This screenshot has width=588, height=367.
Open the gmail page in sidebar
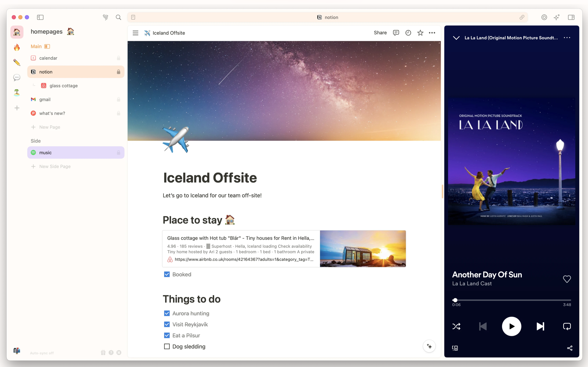tap(45, 100)
